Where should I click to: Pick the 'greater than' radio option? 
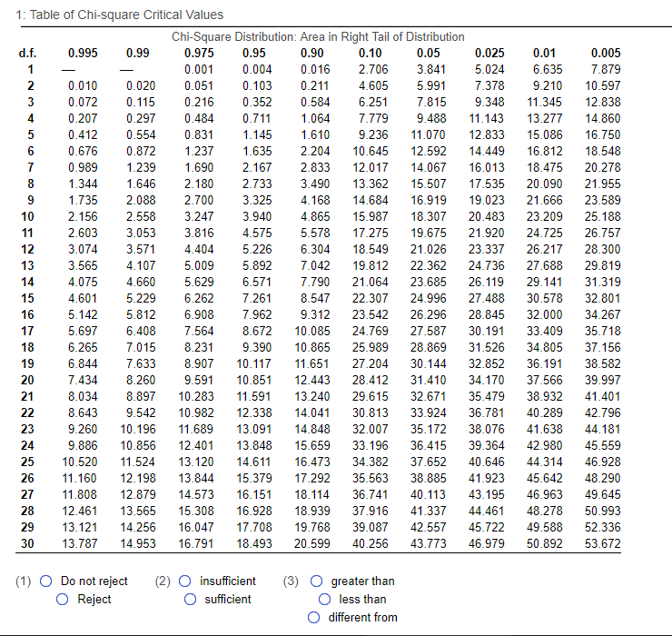(x=316, y=581)
